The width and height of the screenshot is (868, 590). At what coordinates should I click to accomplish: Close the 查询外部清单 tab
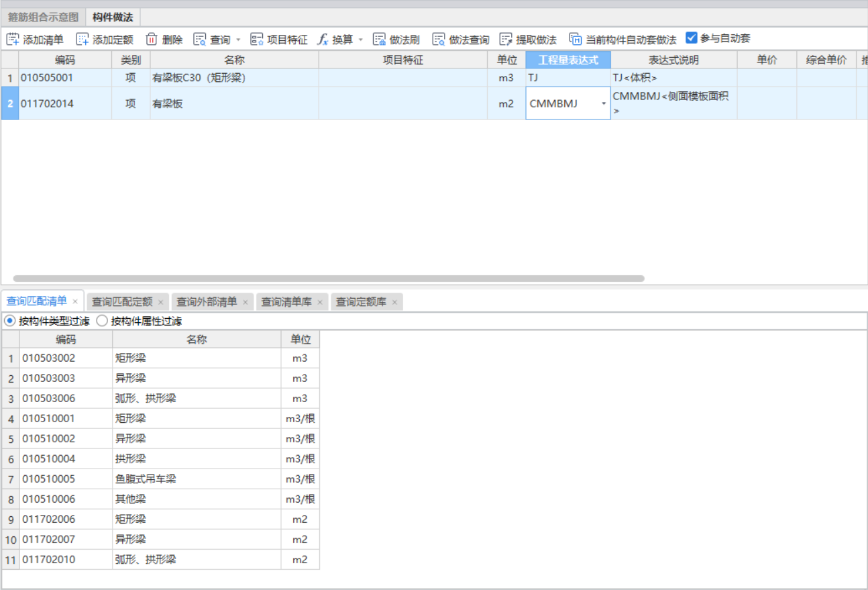246,303
